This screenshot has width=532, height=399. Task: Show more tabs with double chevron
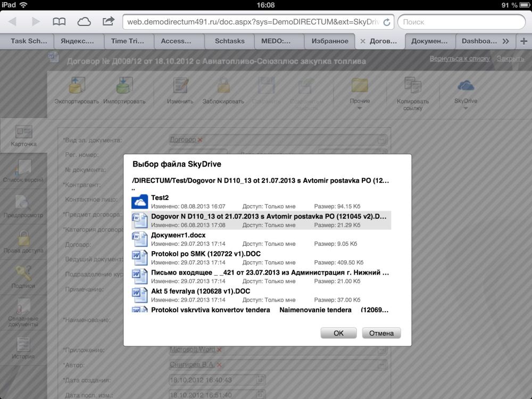pyautogui.click(x=505, y=41)
